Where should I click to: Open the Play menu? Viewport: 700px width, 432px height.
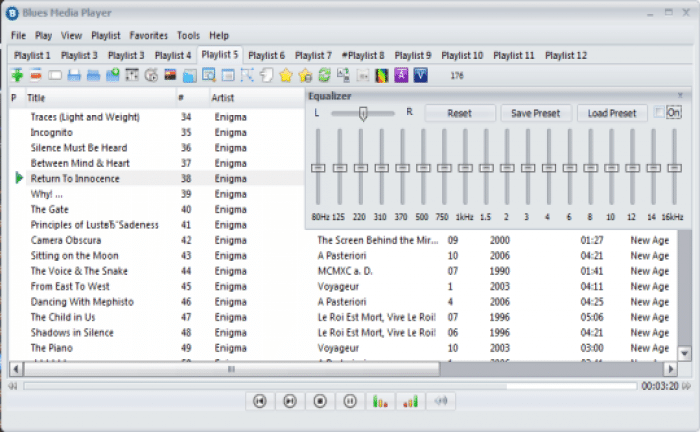[x=44, y=36]
